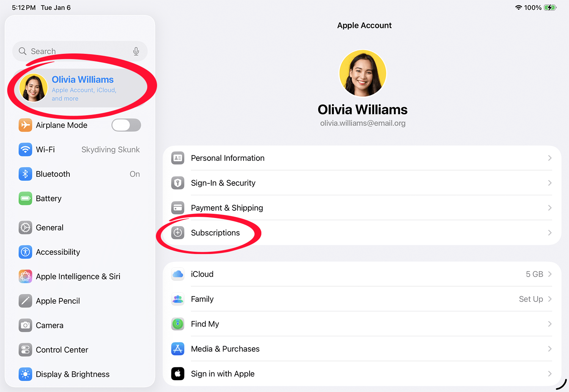569x392 pixels.
Task: Tap the General gear icon
Action: [x=25, y=227]
